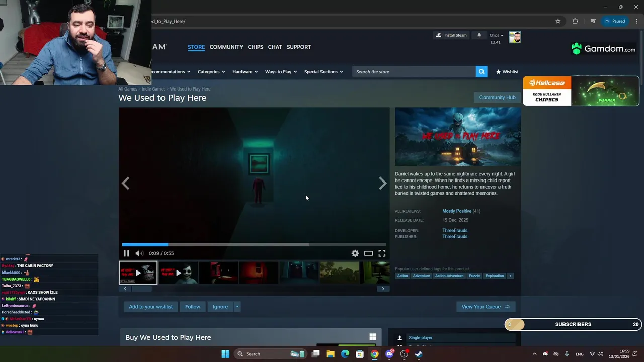Open the CHAT tab
Viewport: 644px width, 362px height.
(x=275, y=47)
